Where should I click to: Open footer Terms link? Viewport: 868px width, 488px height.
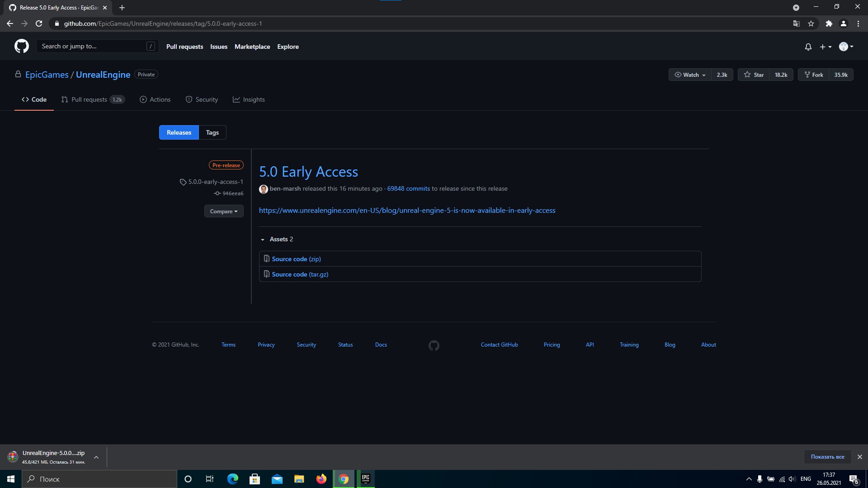tap(228, 345)
